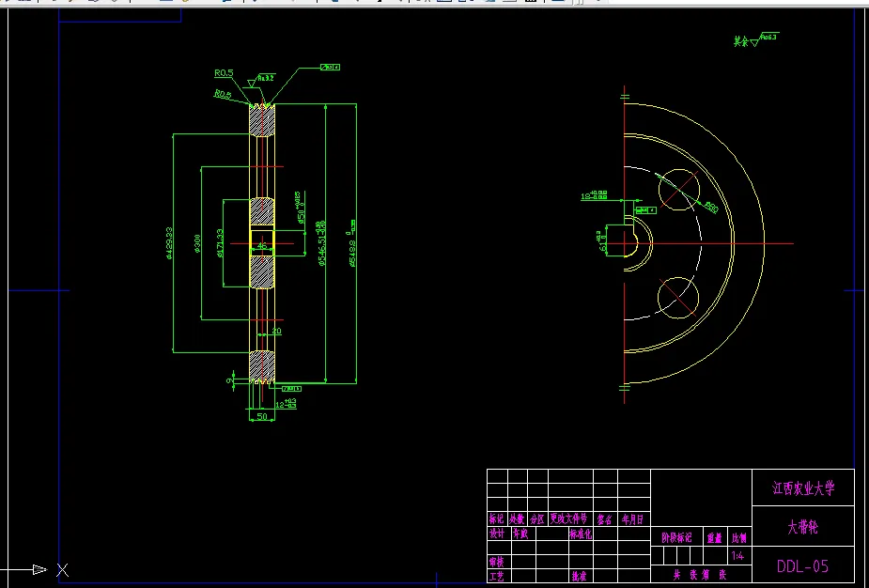The width and height of the screenshot is (869, 588).
Task: Select the ø171.33 hub diameter dimension
Action: coord(220,243)
